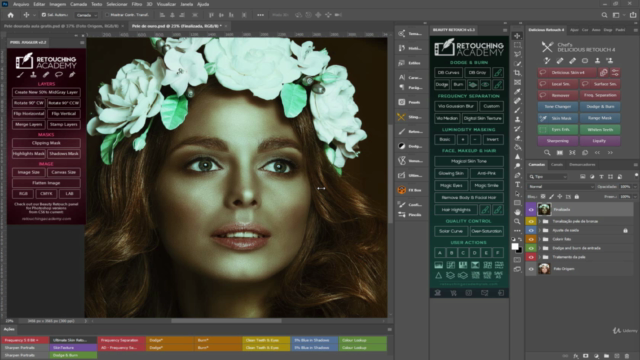The width and height of the screenshot is (640, 360).
Task: Open the layer filter Tipo dropdown
Action: [548, 177]
